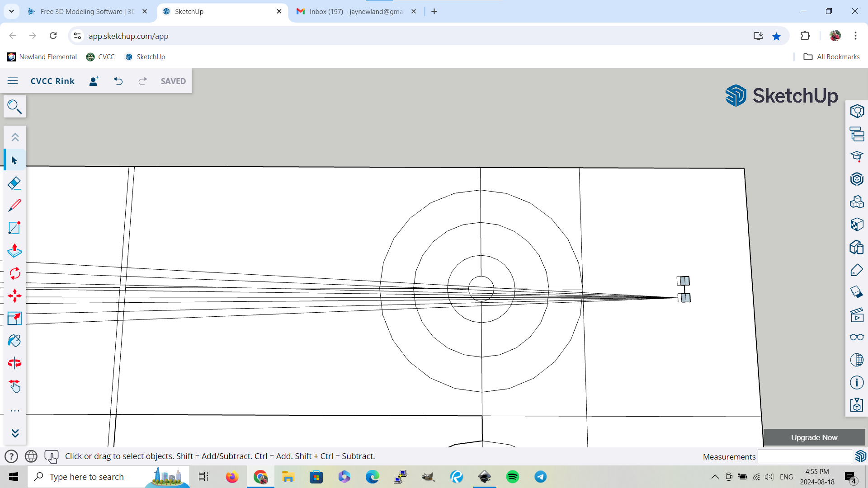Show more tools via ellipsis
This screenshot has width=868, height=488.
coord(14,411)
